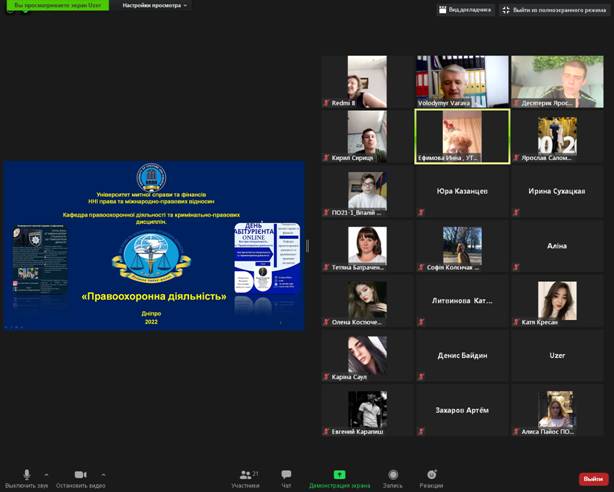The height and width of the screenshot is (492, 614).
Task: Click muted mic icon on Евгений Карапиш tile
Action: point(326,432)
